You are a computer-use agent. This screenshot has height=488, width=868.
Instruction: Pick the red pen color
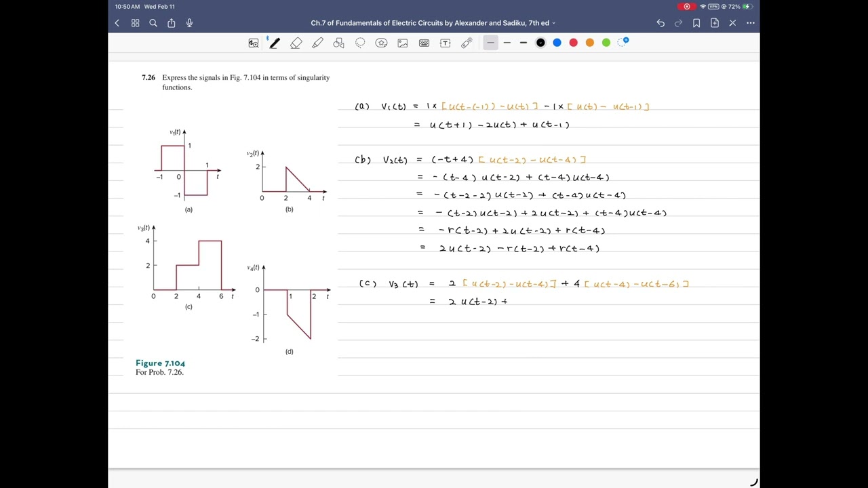pos(573,43)
